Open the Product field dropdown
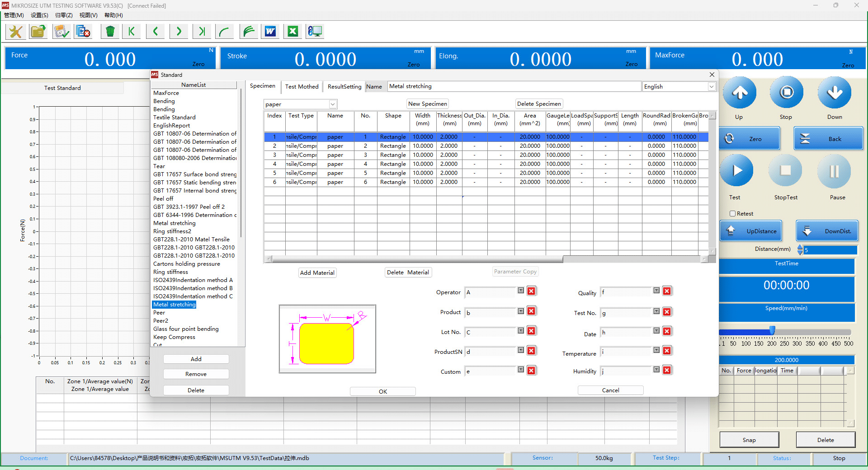The image size is (868, 470). pyautogui.click(x=521, y=311)
